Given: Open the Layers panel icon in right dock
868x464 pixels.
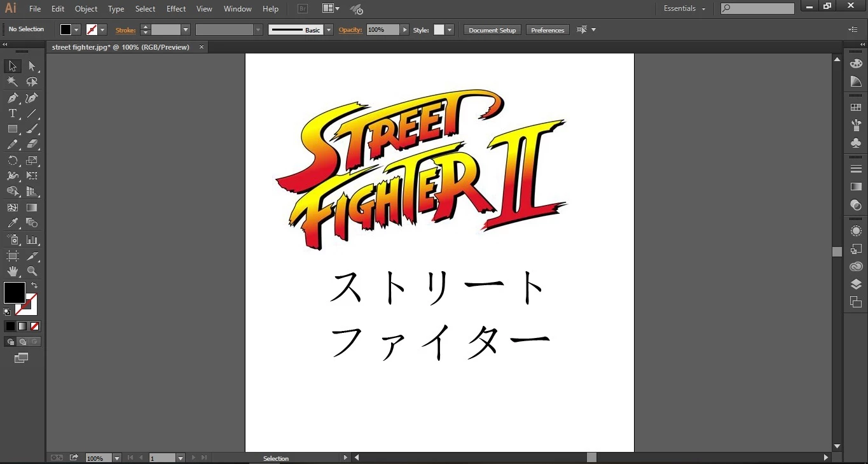Looking at the screenshot, I should point(856,285).
